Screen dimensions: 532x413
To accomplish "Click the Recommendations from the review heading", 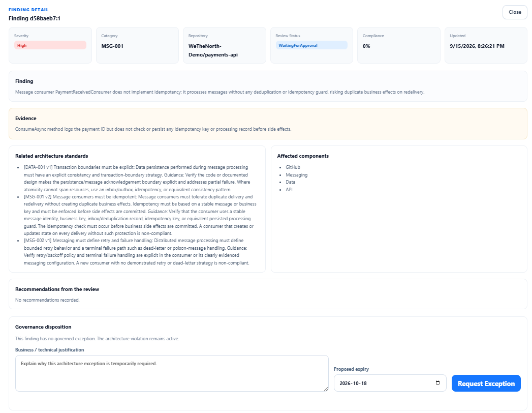I will coord(57,289).
